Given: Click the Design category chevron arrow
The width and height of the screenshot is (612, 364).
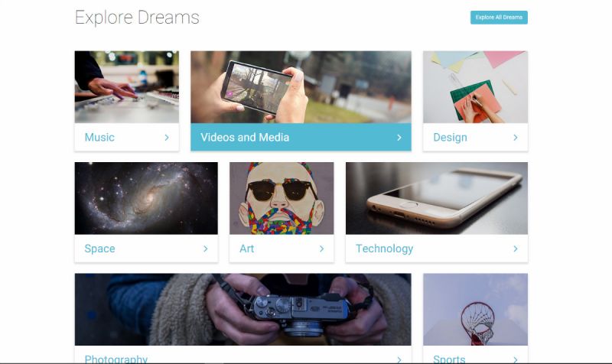Looking at the screenshot, I should click(516, 138).
